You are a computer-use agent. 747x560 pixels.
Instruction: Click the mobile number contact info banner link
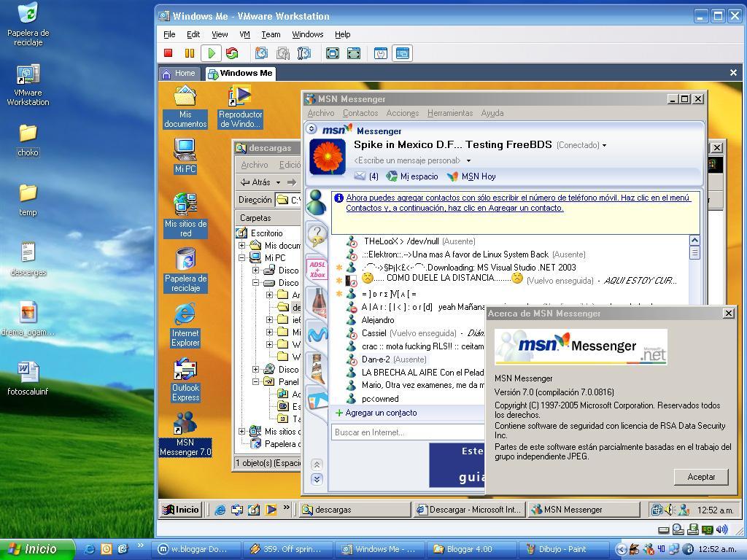point(518,203)
